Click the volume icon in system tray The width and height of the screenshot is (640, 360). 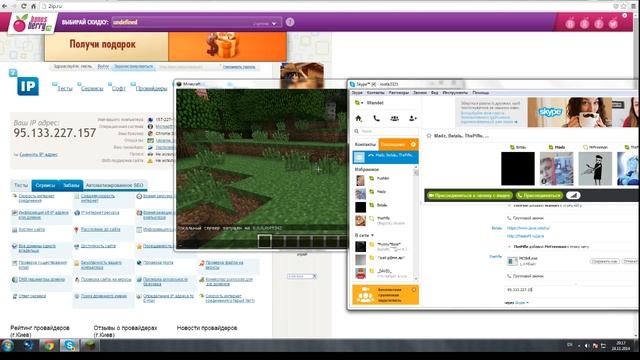[x=587, y=346]
